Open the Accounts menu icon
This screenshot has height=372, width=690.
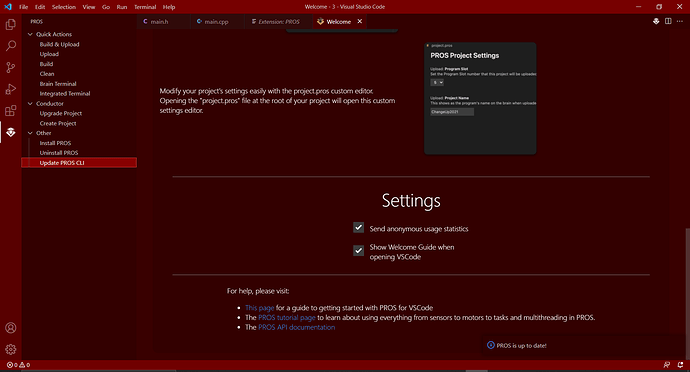coord(11,328)
